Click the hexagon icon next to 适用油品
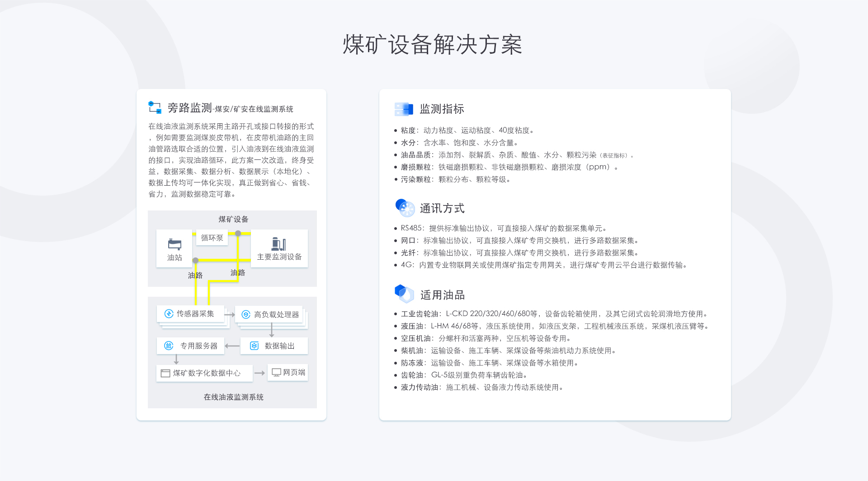Viewport: 868px width, 481px height. (404, 294)
